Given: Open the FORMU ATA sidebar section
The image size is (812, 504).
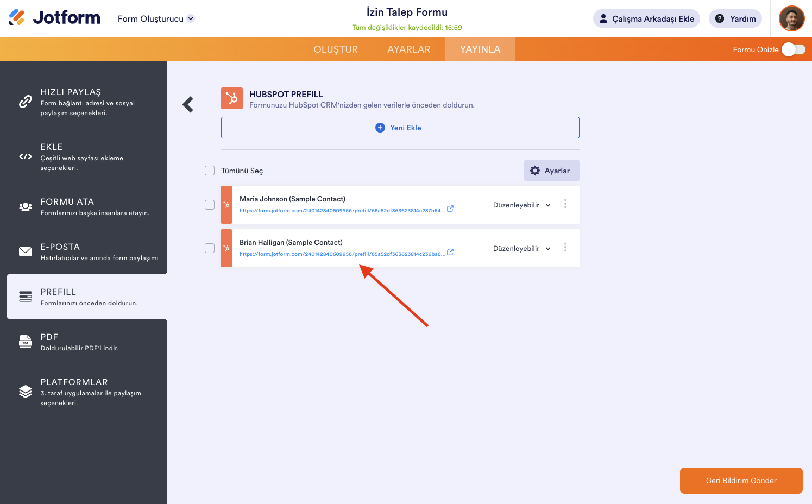Looking at the screenshot, I should [84, 206].
